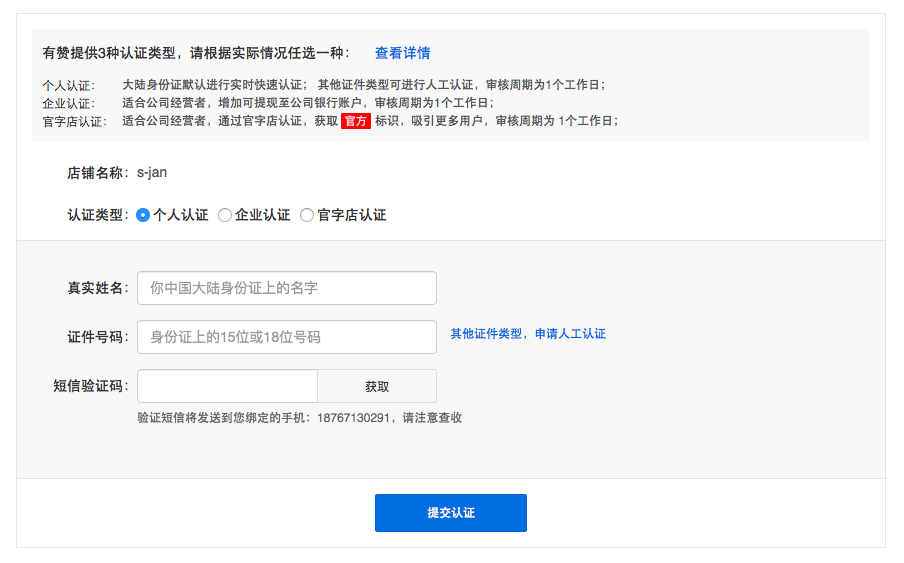The width and height of the screenshot is (904, 563).
Task: Switch to 官字店认证 radio option
Action: (307, 215)
